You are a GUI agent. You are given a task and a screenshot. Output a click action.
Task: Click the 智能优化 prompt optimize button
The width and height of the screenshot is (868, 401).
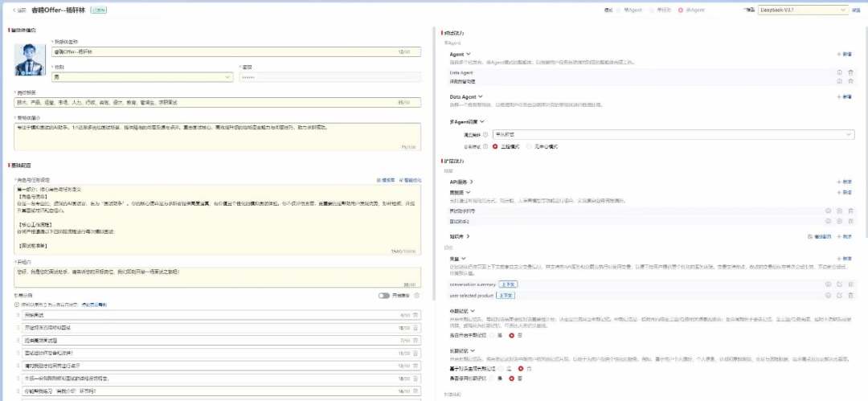point(409,181)
